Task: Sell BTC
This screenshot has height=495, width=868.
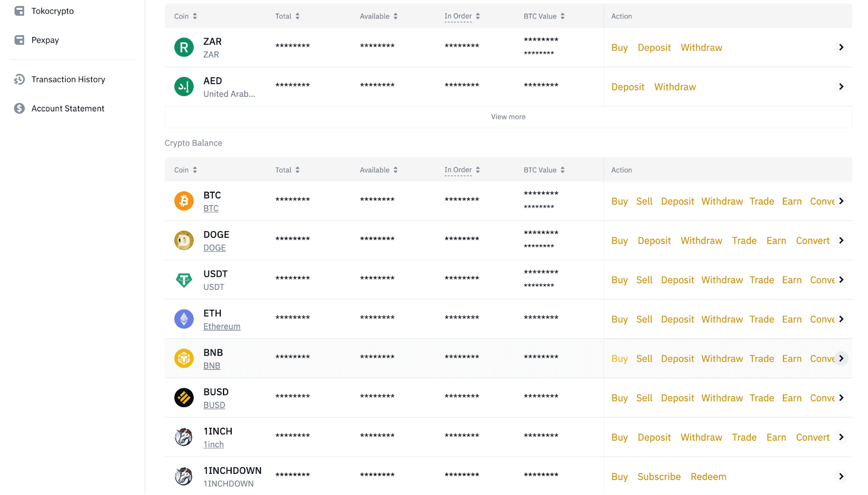Action: (644, 201)
